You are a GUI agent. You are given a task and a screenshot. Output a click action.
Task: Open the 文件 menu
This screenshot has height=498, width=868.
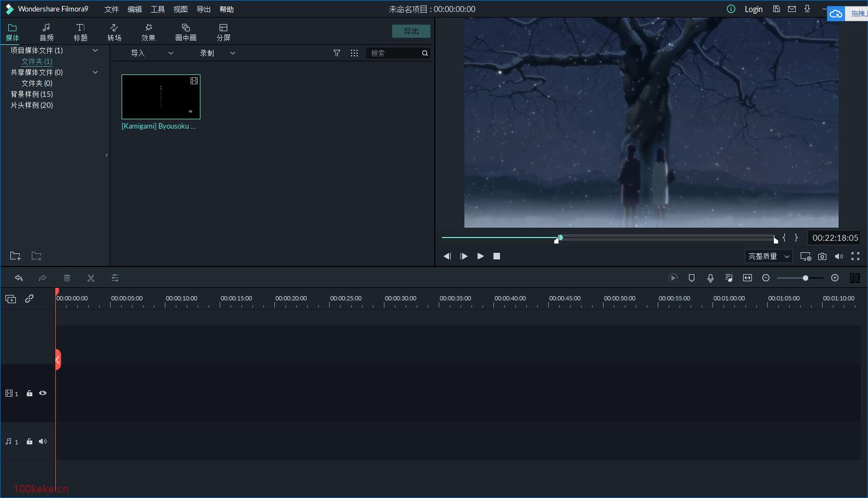tap(112, 9)
